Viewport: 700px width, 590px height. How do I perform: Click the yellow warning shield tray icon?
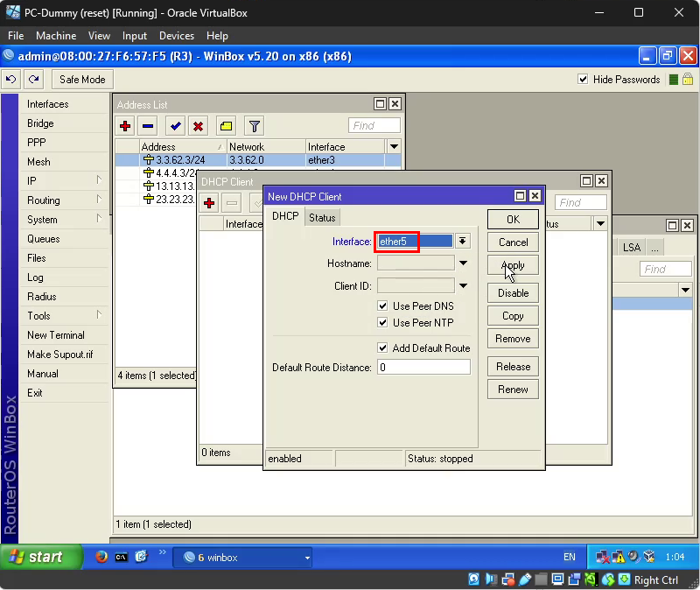point(619,557)
